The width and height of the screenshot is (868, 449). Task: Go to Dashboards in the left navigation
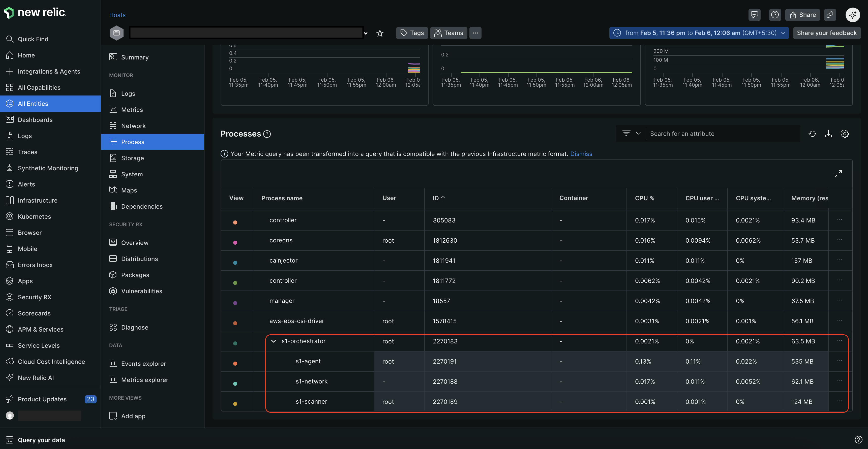pyautogui.click(x=35, y=120)
